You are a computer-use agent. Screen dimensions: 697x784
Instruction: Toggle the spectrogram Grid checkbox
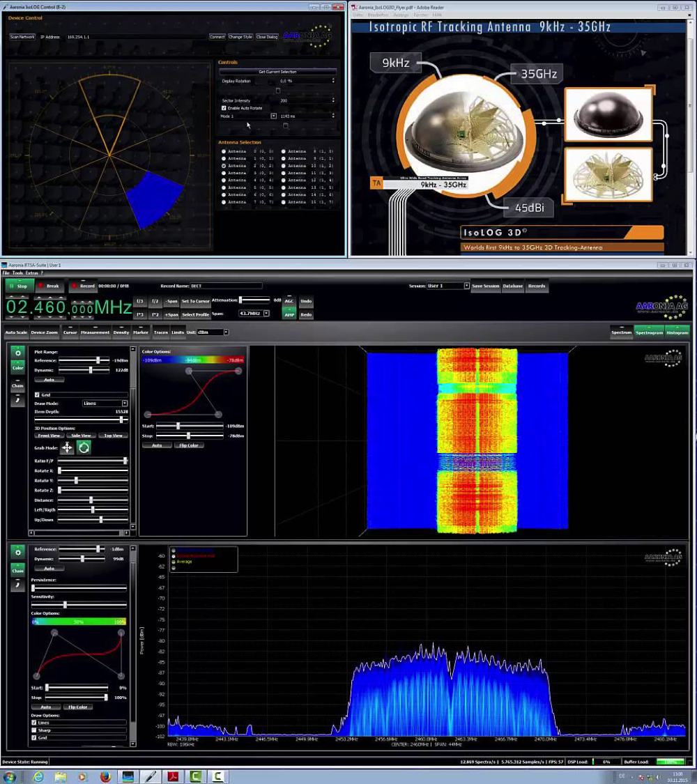coord(37,395)
